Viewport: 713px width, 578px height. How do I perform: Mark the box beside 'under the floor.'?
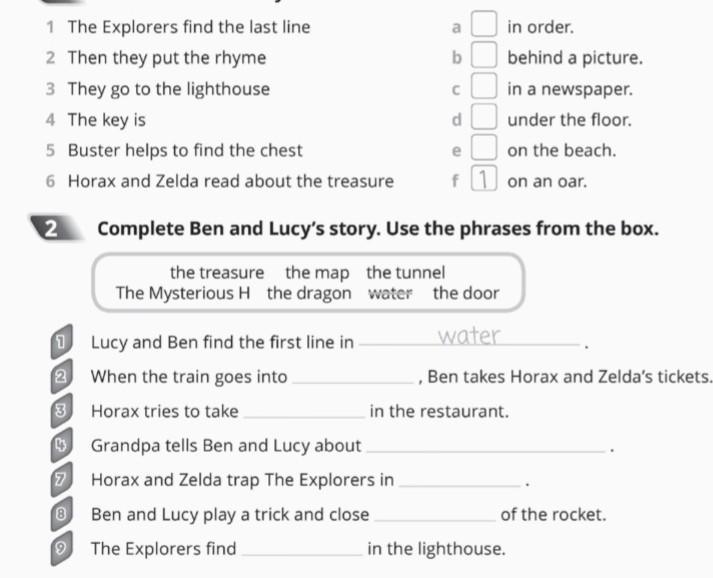483,116
